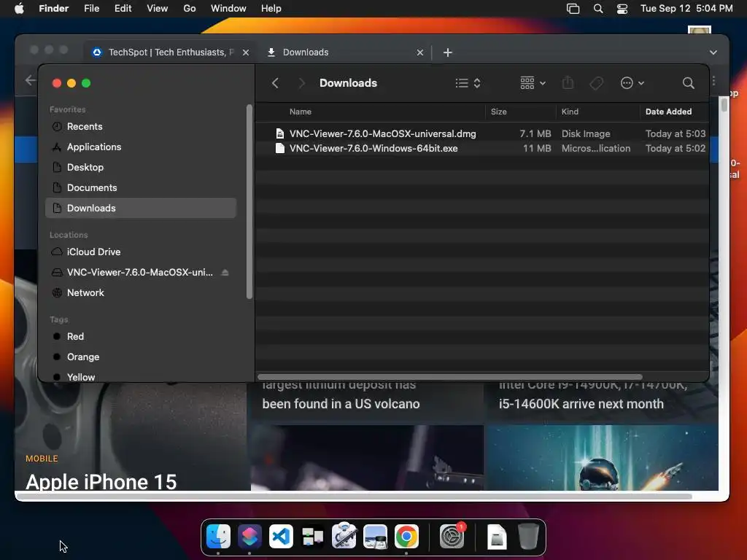
Task: Eject the VNC-Viewer mounted disk image
Action: click(225, 273)
